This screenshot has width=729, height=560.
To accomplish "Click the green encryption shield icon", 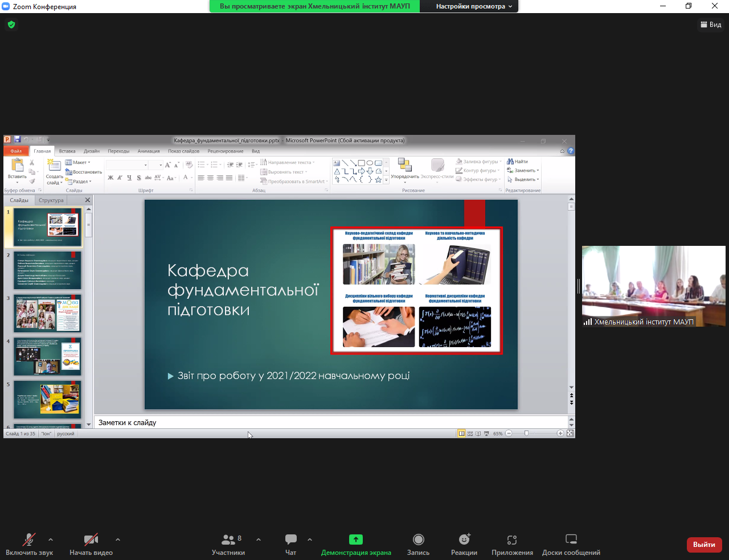I will point(11,24).
